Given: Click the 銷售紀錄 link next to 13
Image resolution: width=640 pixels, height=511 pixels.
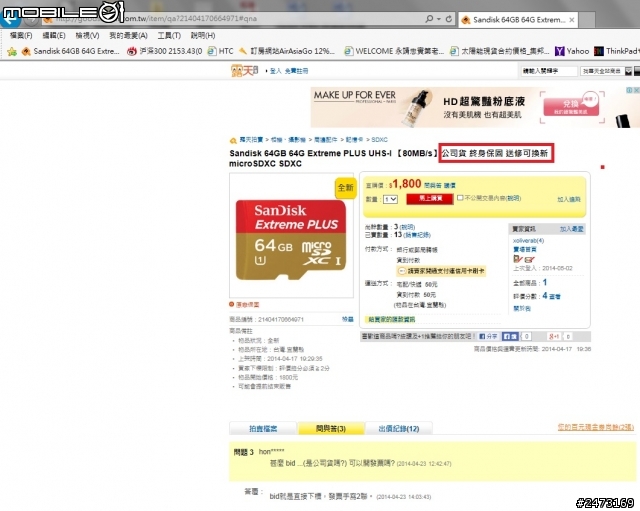Looking at the screenshot, I should [417, 235].
